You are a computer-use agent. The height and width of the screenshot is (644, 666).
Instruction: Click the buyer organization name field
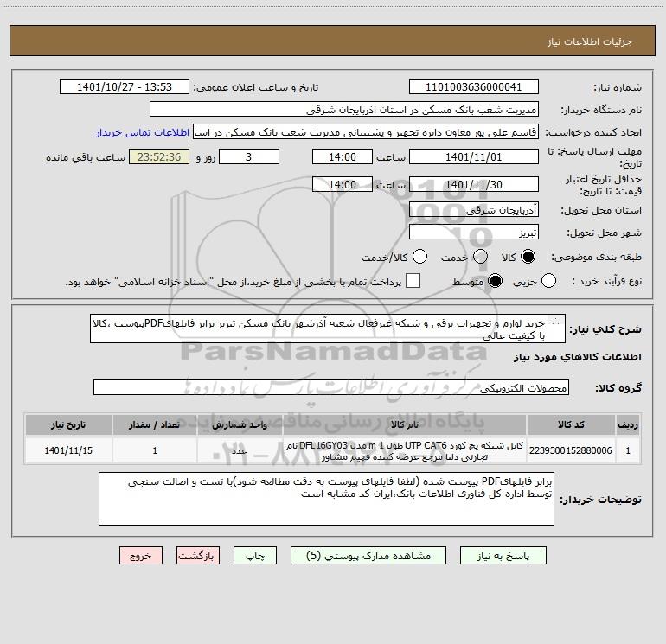344,110
